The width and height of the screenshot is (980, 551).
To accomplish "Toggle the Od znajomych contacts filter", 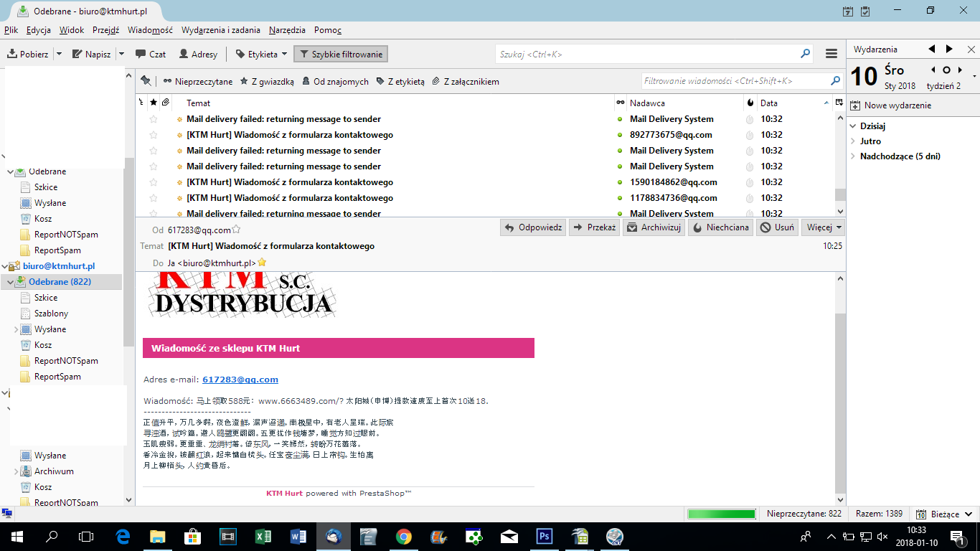I will (335, 81).
